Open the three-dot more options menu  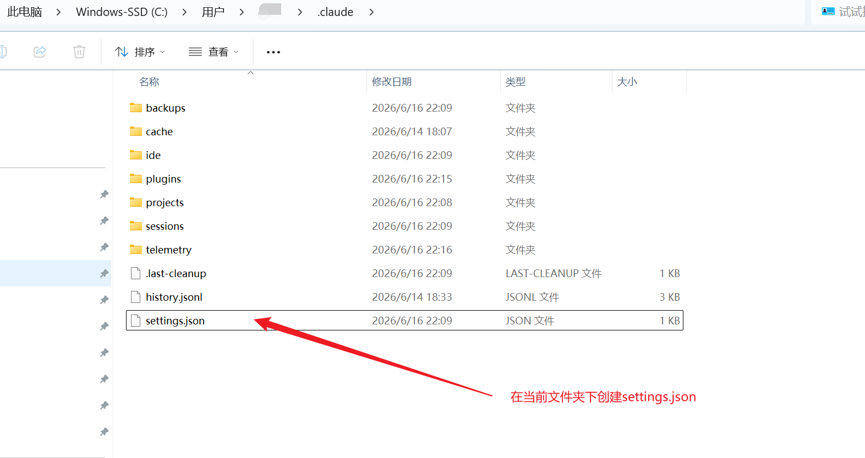tap(273, 52)
